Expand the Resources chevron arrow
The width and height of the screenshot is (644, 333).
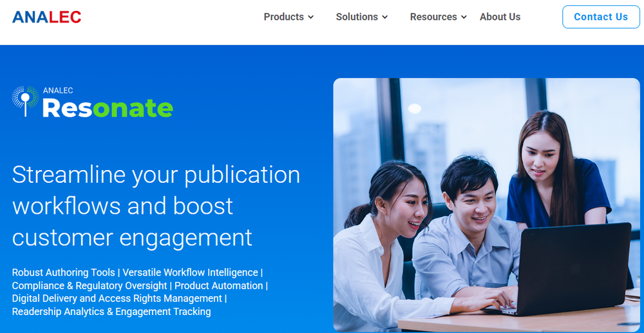click(464, 17)
